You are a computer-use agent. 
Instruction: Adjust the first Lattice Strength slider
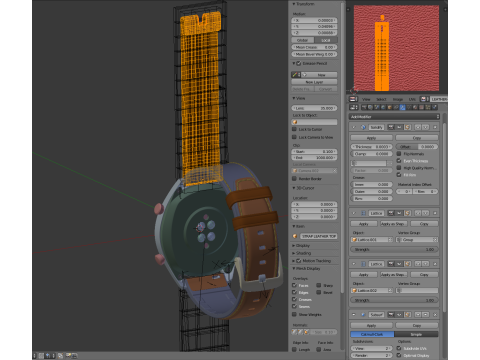[394, 249]
